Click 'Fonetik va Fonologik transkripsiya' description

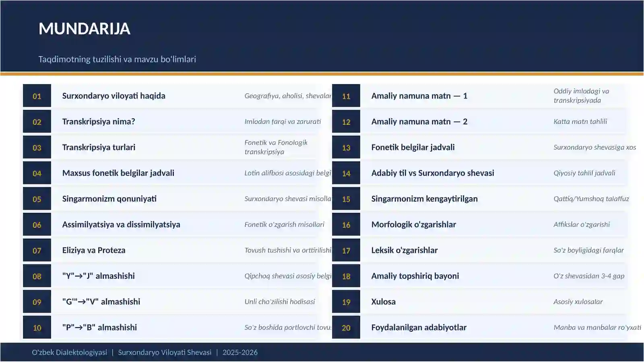pos(276,147)
